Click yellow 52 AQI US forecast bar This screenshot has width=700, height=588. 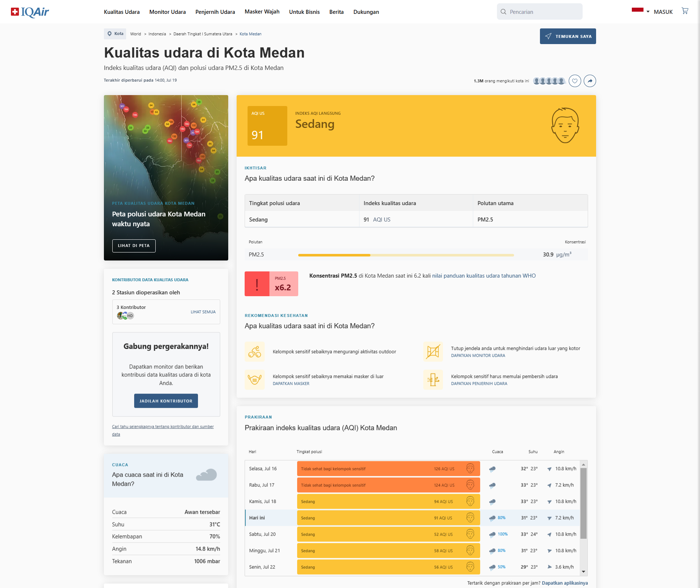point(388,534)
